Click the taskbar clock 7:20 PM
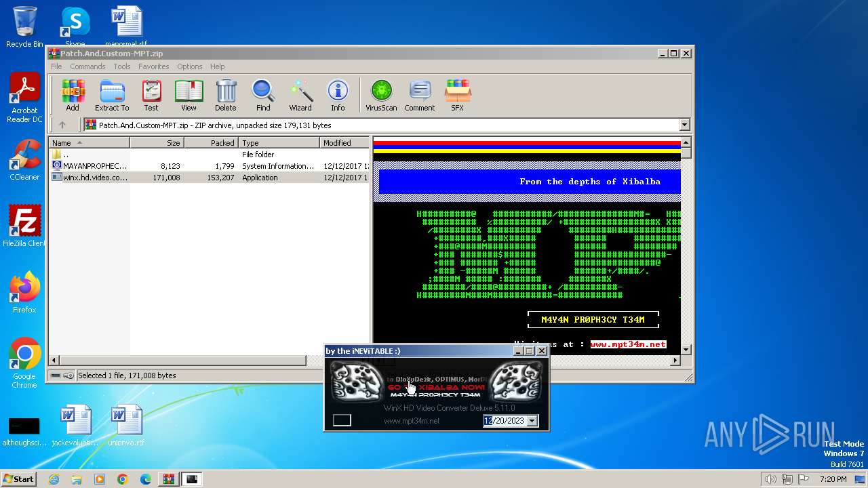868x488 pixels. [833, 479]
